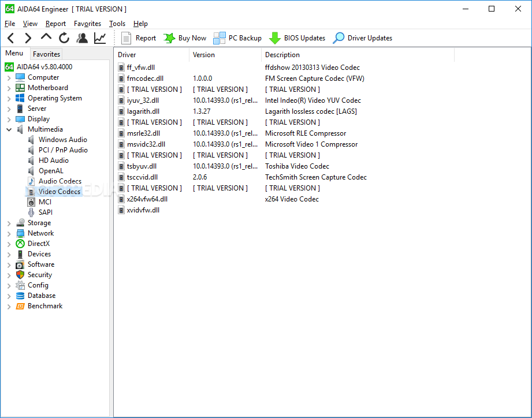Select the Network tree icon
532x418 pixels.
[20, 233]
